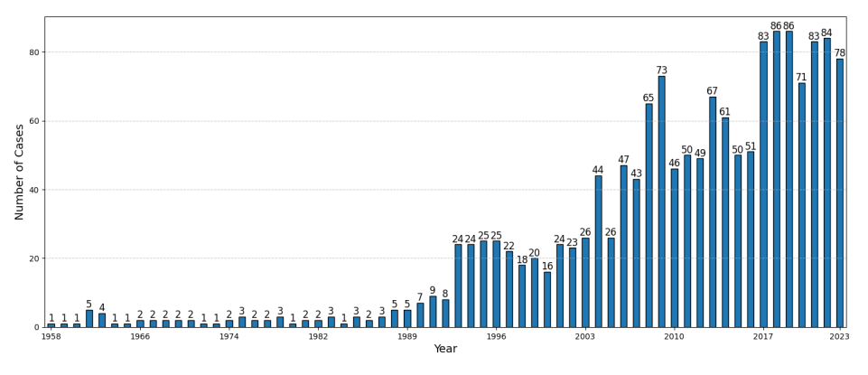Click the data label '16' above its bar
The width and height of the screenshot is (868, 375).
click(547, 267)
